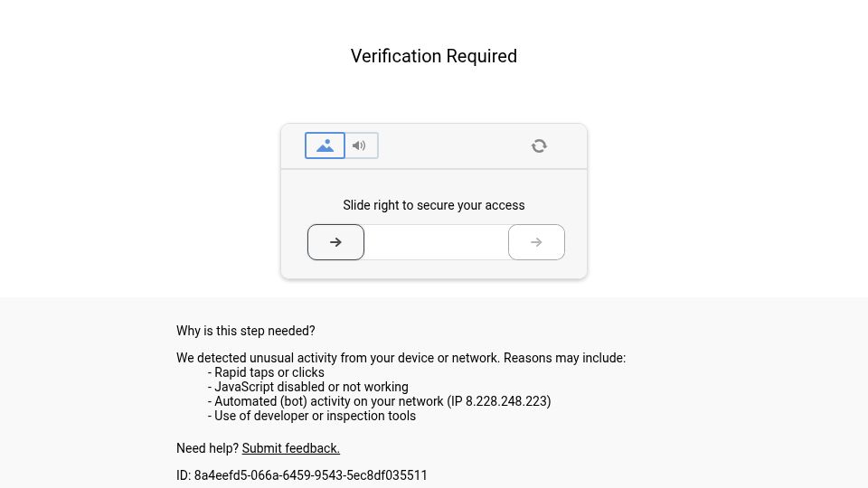The width and height of the screenshot is (868, 488).
Task: Click the 'Why is this step needed?' heading
Action: pos(246,331)
